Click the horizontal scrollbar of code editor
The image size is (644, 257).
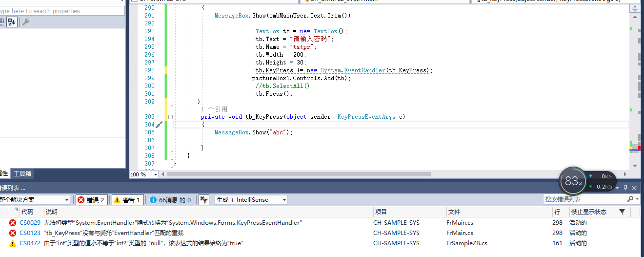point(300,174)
